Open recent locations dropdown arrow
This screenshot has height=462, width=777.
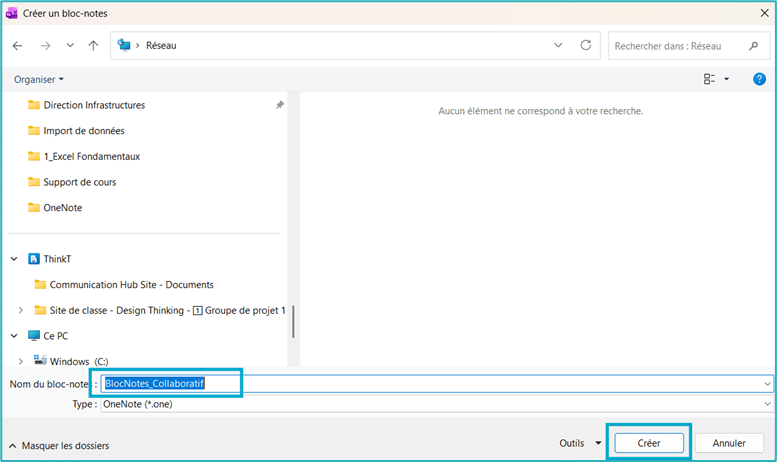coord(70,46)
